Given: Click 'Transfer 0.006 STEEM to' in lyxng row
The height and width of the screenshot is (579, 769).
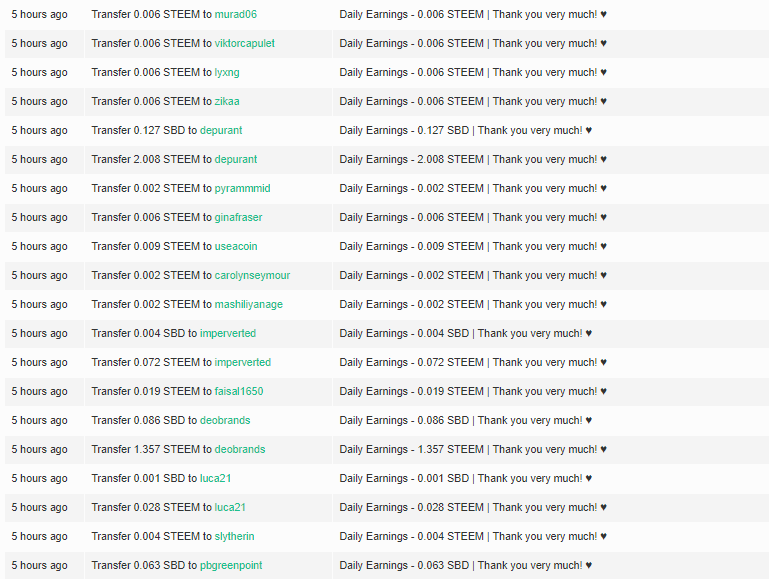Looking at the screenshot, I should click(152, 72).
